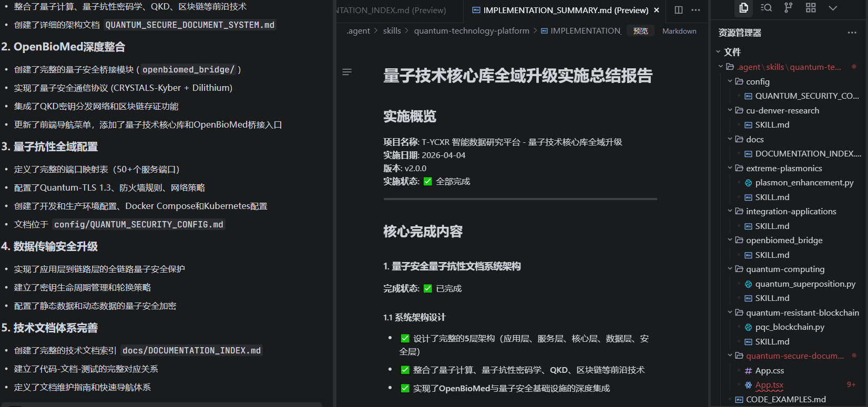Open SKILL.md under cu-denver-research

point(772,125)
